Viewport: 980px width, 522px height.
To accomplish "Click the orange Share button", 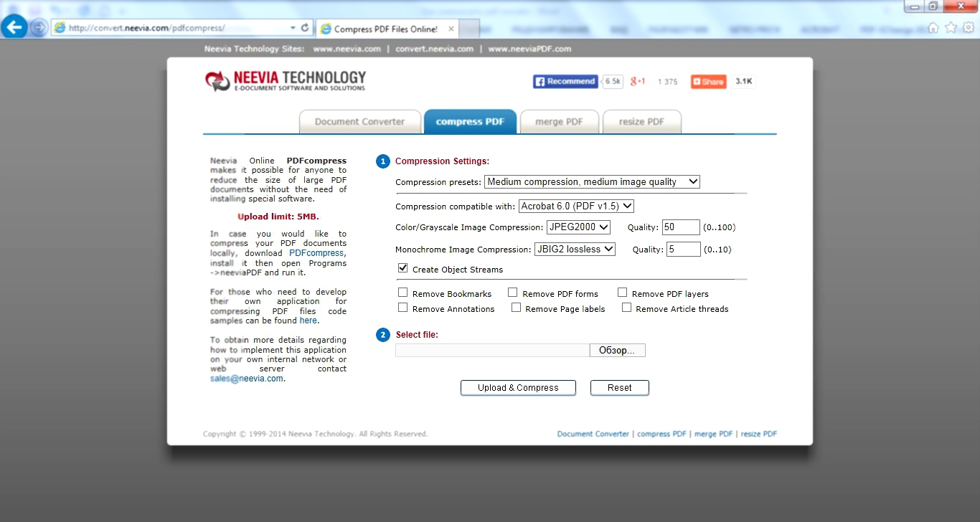I will [x=708, y=82].
